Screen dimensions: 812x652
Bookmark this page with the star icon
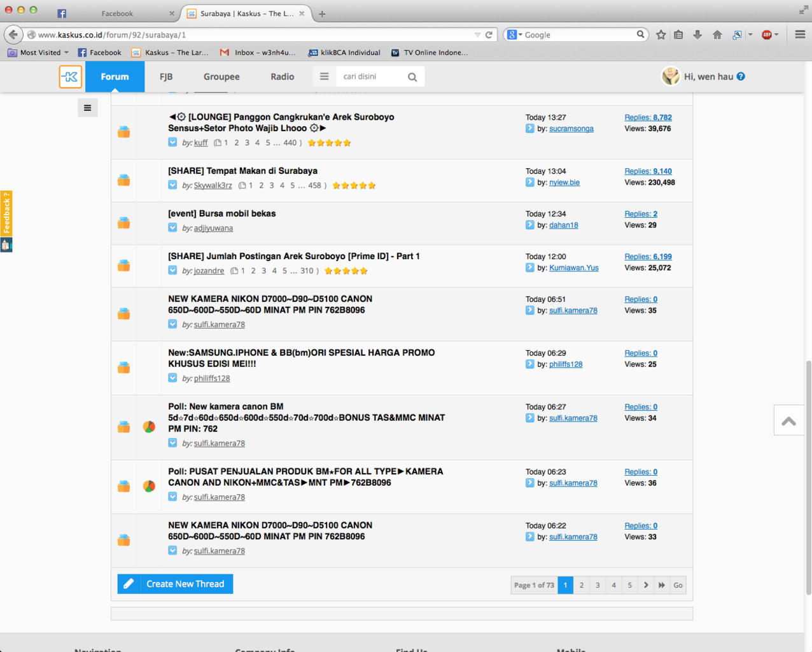coord(661,35)
